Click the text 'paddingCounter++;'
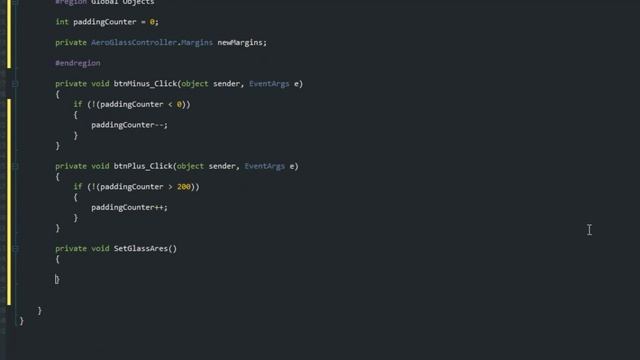This screenshot has height=360, width=640. pos(129,207)
